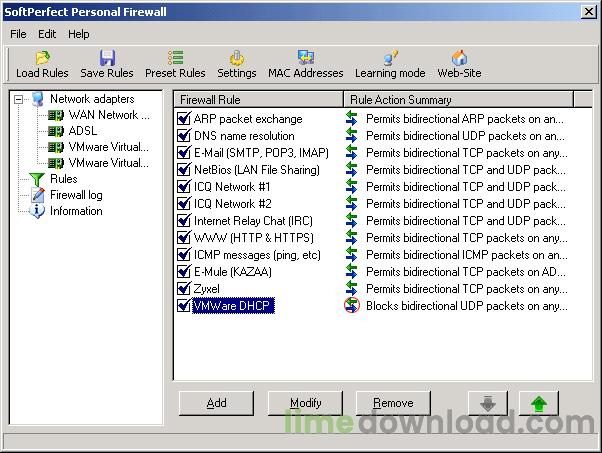Viewport: 602px width, 453px height.
Task: Open Settings from the toolbar
Action: tap(237, 58)
